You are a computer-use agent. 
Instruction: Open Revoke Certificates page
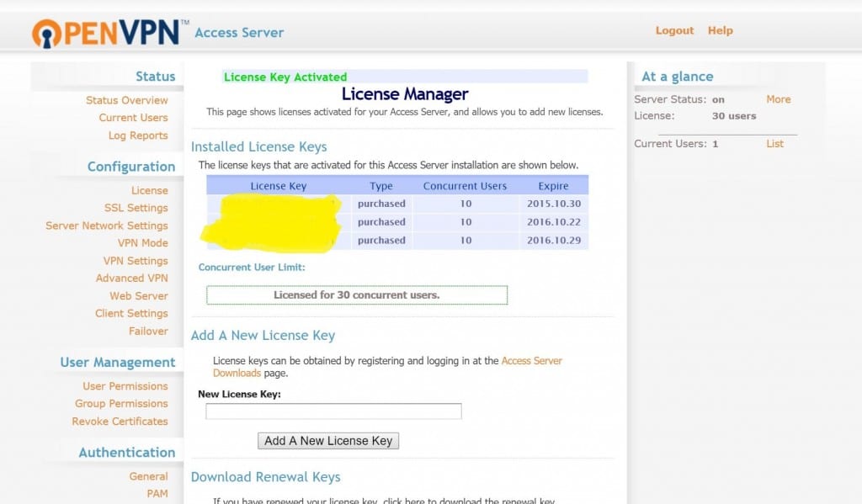(119, 421)
